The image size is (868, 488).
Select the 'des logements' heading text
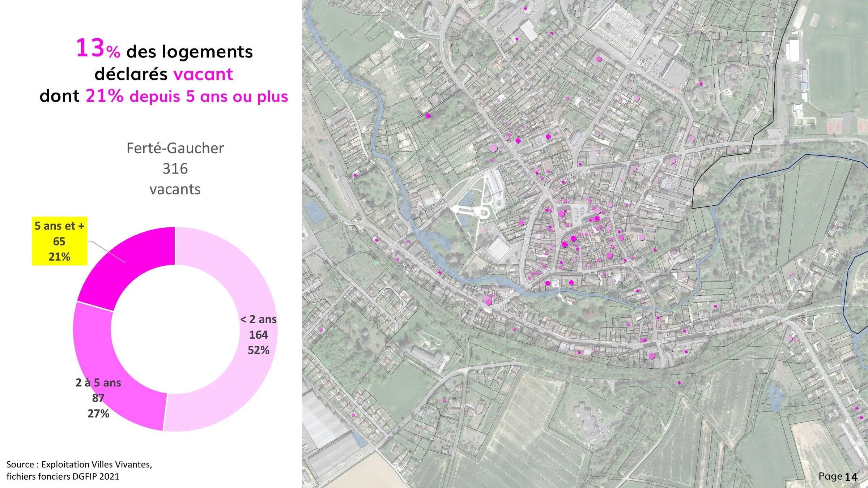[x=190, y=52]
